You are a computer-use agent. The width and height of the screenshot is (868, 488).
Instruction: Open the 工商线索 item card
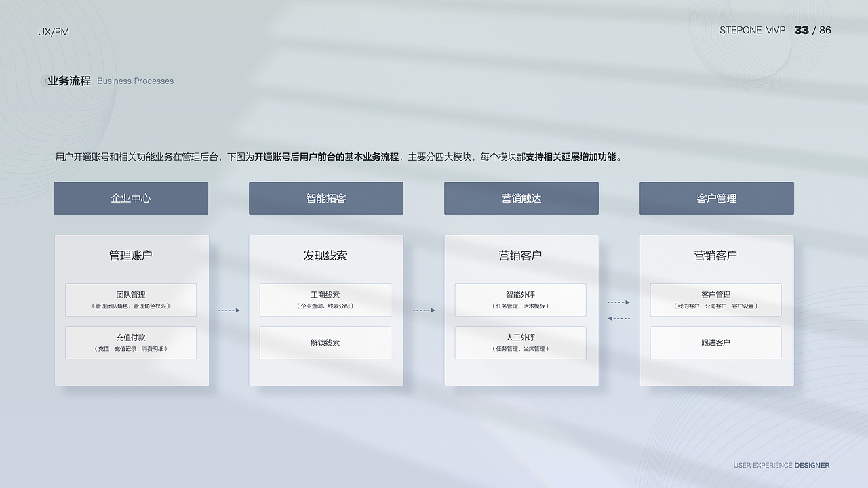(325, 300)
